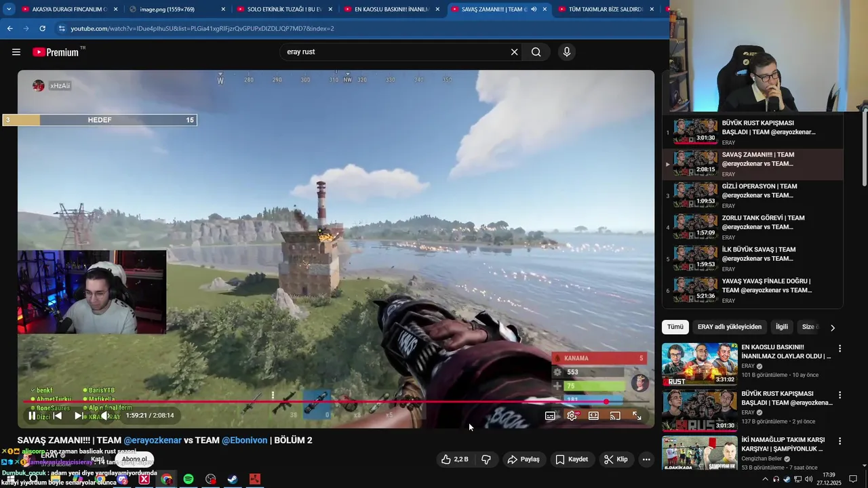The width and height of the screenshot is (868, 488).
Task: Open volume control in system tray
Action: tap(809, 479)
